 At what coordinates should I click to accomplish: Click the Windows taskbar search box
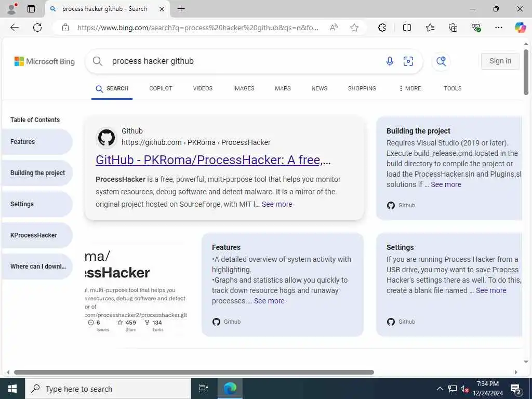pos(108,389)
